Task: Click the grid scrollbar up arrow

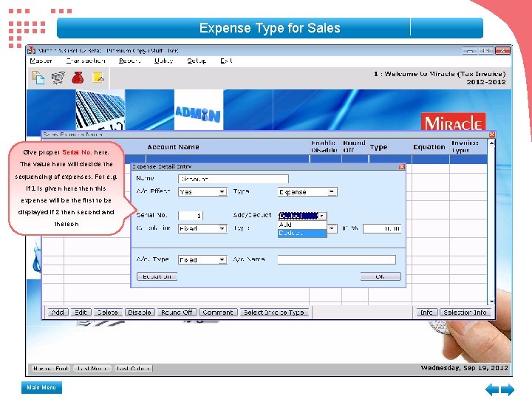Action: tap(491, 143)
